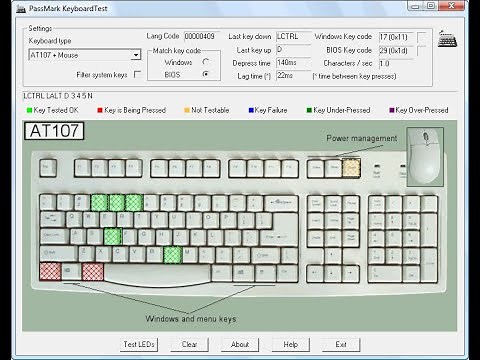Click the Right arrow key on keyboard image
The image size is (480, 360).
coord(350,274)
